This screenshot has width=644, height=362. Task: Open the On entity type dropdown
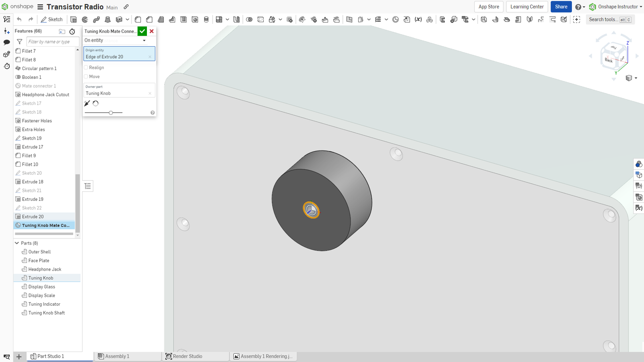tap(115, 40)
